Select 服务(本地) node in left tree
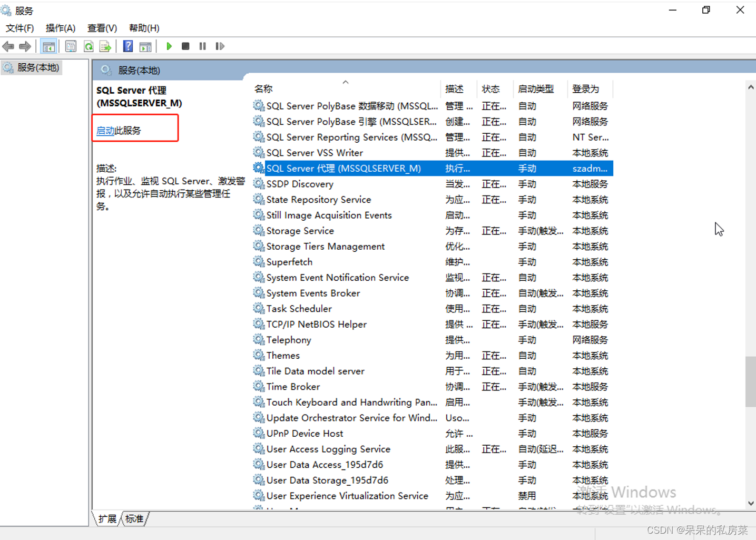Image resolution: width=756 pixels, height=540 pixels. point(32,67)
